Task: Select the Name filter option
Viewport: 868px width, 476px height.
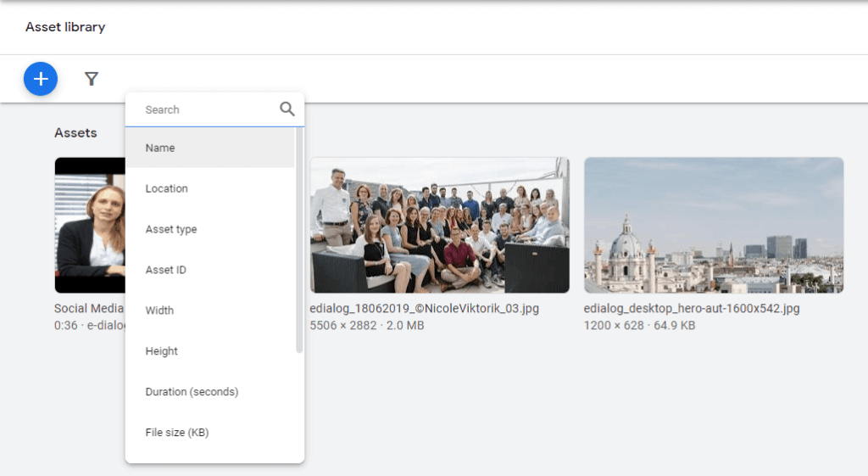Action: (210, 148)
